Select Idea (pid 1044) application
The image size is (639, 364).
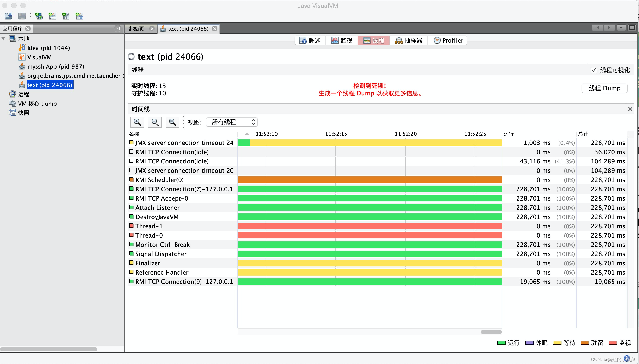48,48
